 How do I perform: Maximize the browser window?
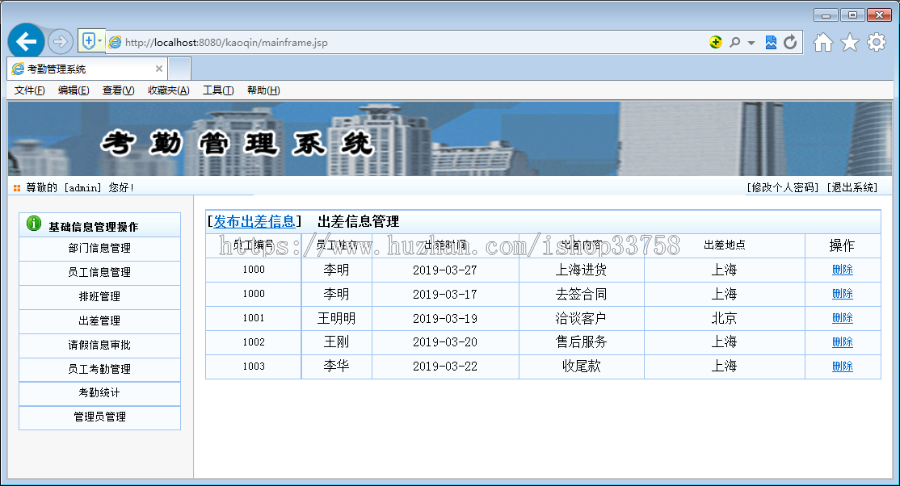(x=852, y=15)
